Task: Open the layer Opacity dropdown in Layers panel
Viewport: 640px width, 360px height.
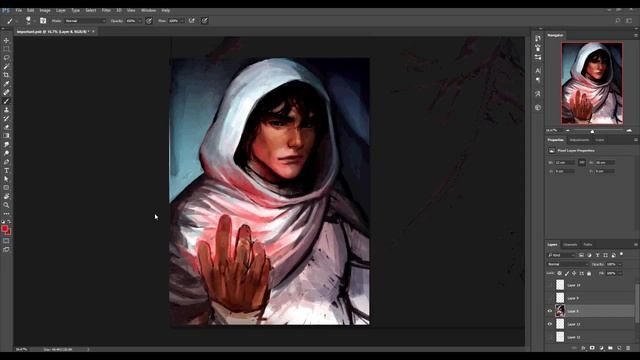Action: (620, 264)
